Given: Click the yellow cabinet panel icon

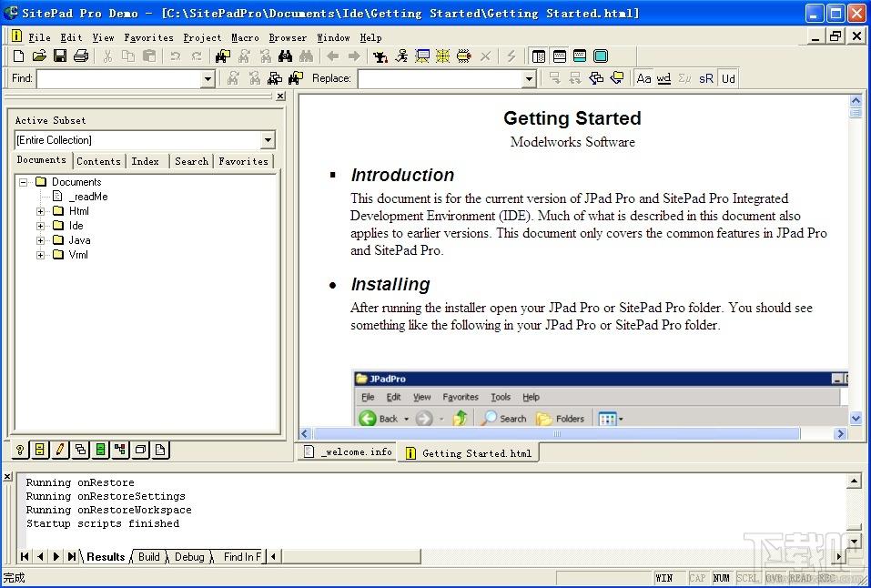Looking at the screenshot, I should click(39, 450).
